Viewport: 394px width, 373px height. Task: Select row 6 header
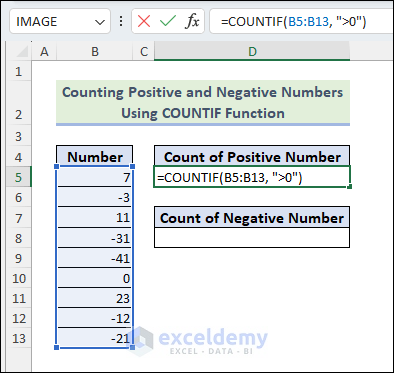(18, 197)
